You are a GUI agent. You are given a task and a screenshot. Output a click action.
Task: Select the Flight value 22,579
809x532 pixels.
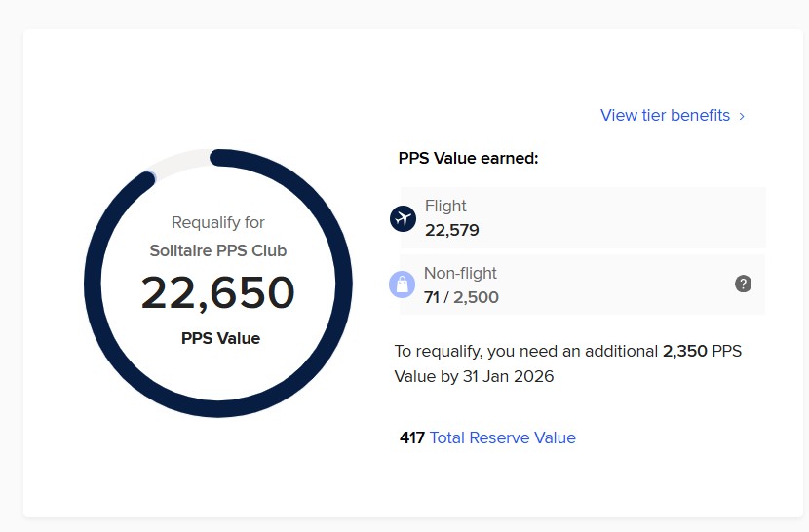click(451, 230)
